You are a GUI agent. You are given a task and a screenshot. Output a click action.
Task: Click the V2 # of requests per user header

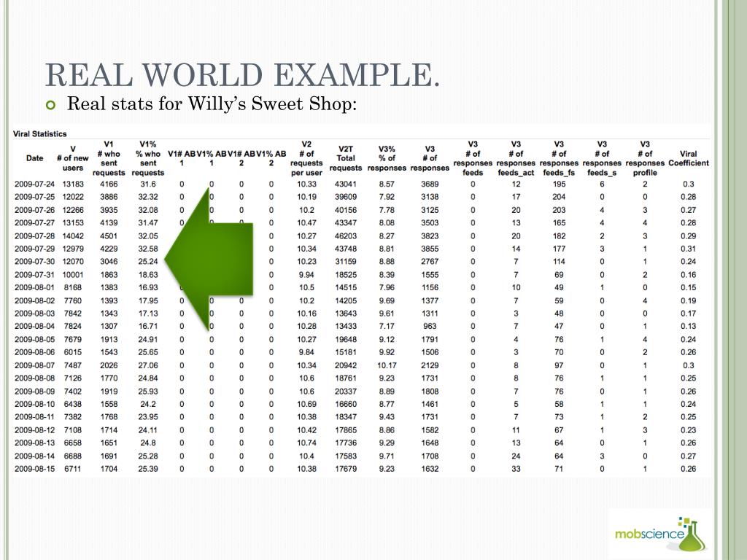(x=307, y=158)
